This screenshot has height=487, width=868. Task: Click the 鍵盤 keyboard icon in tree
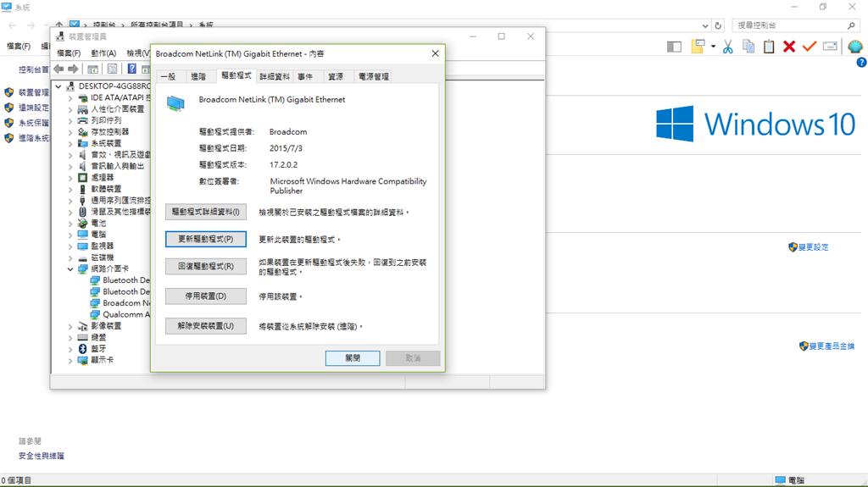(82, 337)
